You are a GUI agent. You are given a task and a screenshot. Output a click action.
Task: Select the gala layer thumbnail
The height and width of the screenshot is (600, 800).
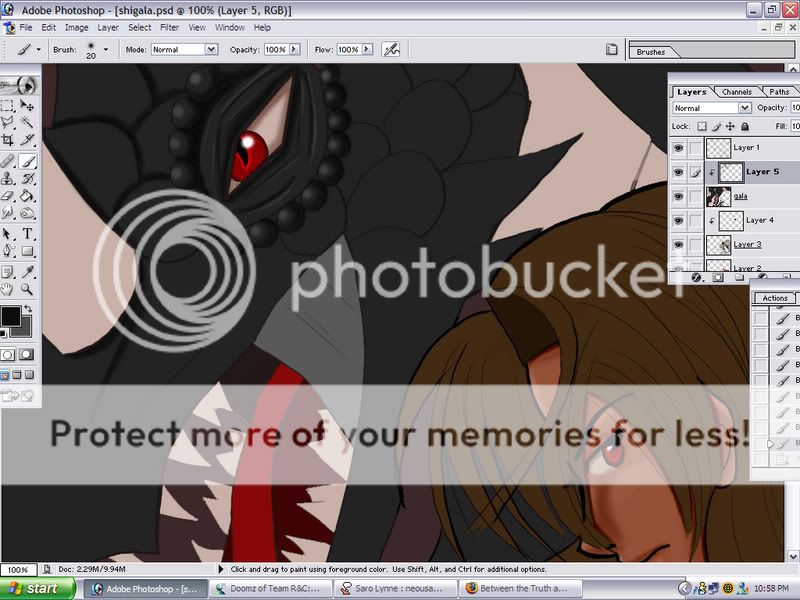tap(718, 196)
